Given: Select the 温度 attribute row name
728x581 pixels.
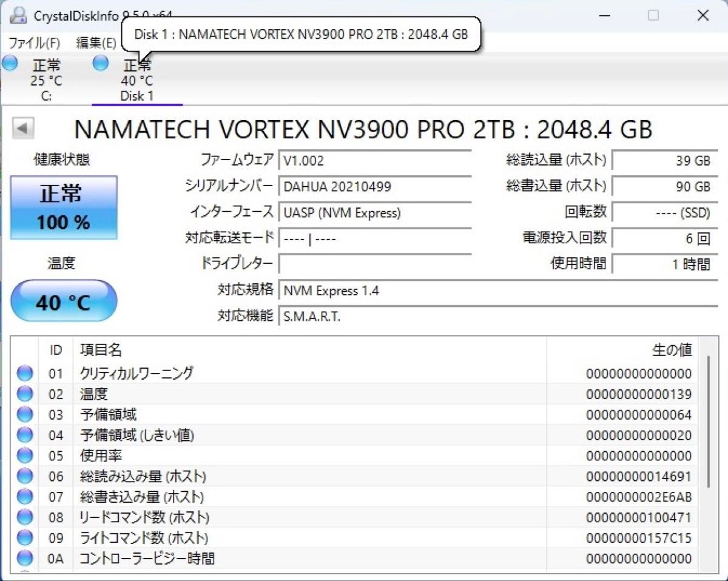Looking at the screenshot, I should pos(94,394).
